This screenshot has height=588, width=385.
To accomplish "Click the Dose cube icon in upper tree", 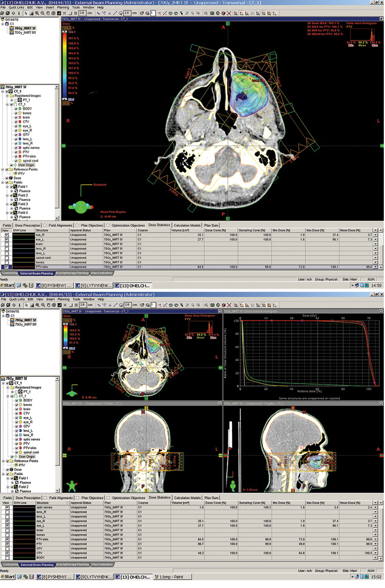I will 11,178.
